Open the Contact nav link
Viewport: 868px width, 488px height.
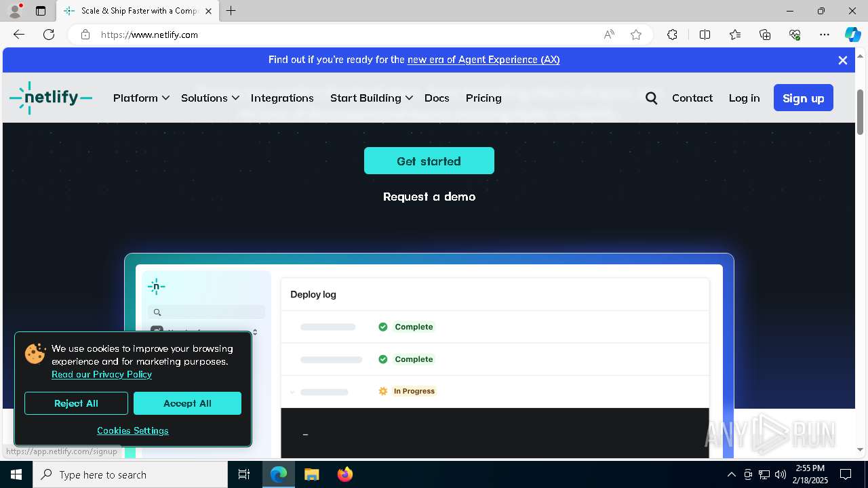[x=692, y=98]
